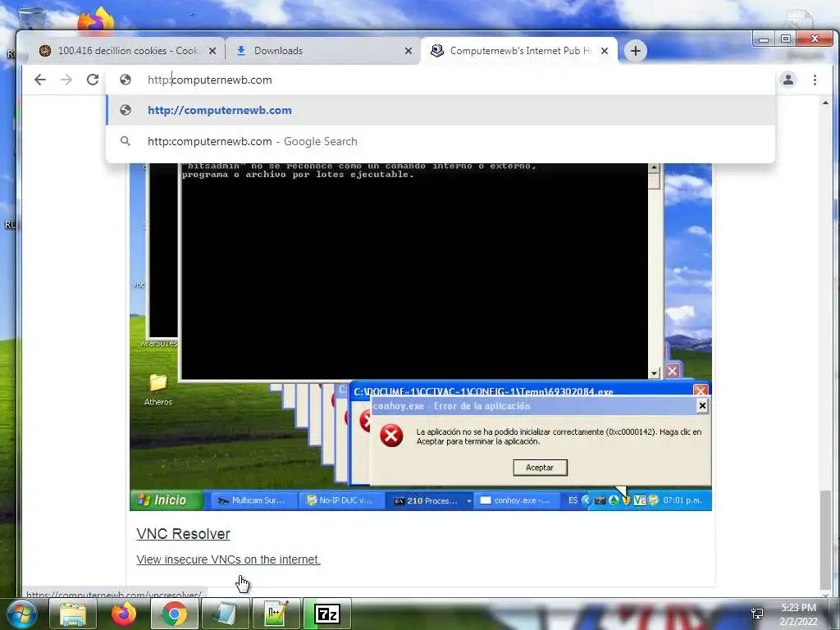This screenshot has height=630, width=840.
Task: Open Windows Explorer from the taskbar
Action: [73, 614]
